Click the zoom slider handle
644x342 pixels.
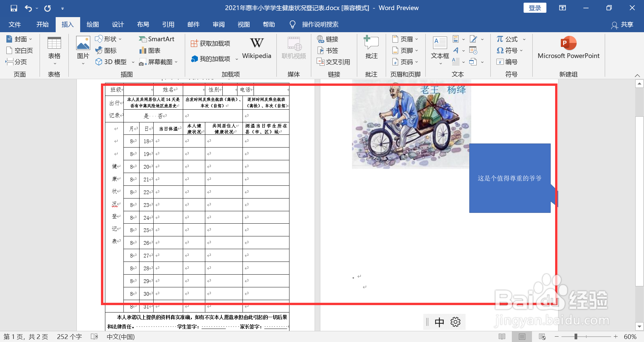576,337
